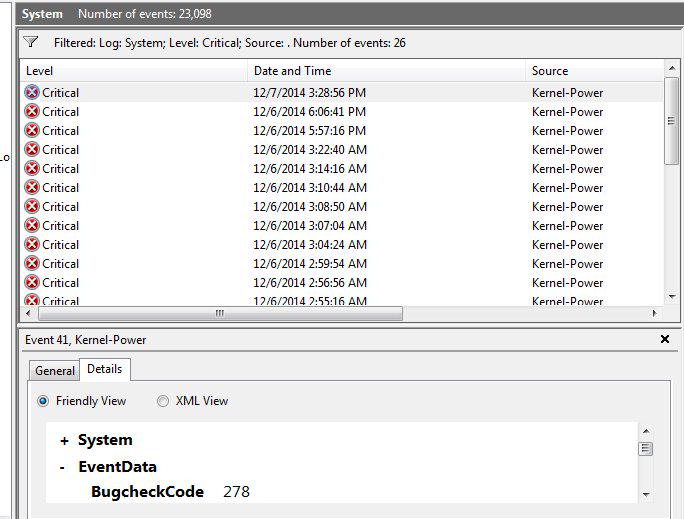684x519 pixels.
Task: Close the Event 41 details pane
Action: [x=665, y=340]
